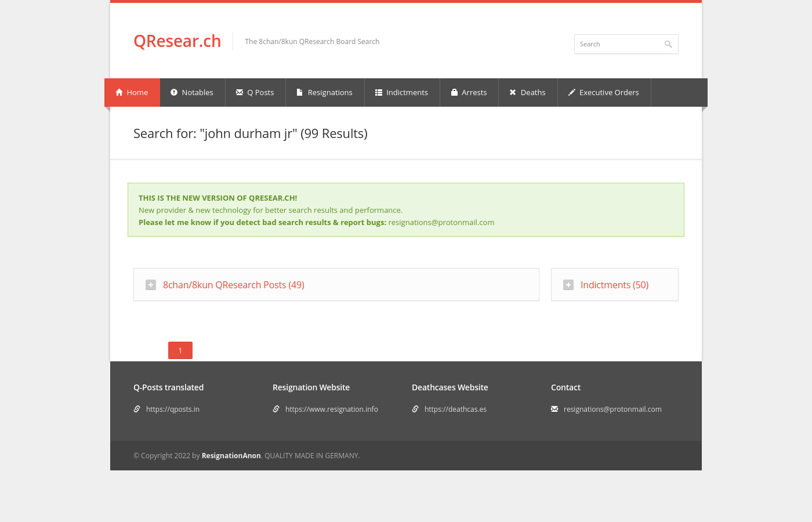Open the Home tab label
812x522 pixels.
coord(137,92)
